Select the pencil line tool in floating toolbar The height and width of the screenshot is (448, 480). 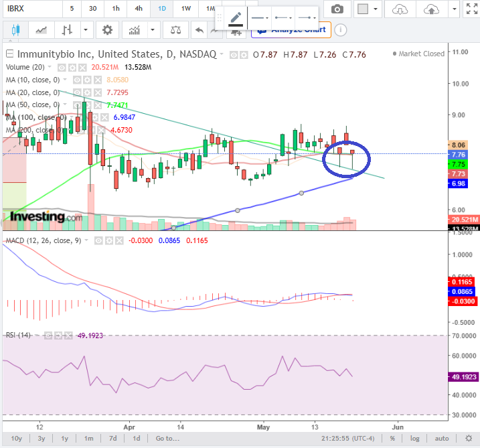click(236, 17)
